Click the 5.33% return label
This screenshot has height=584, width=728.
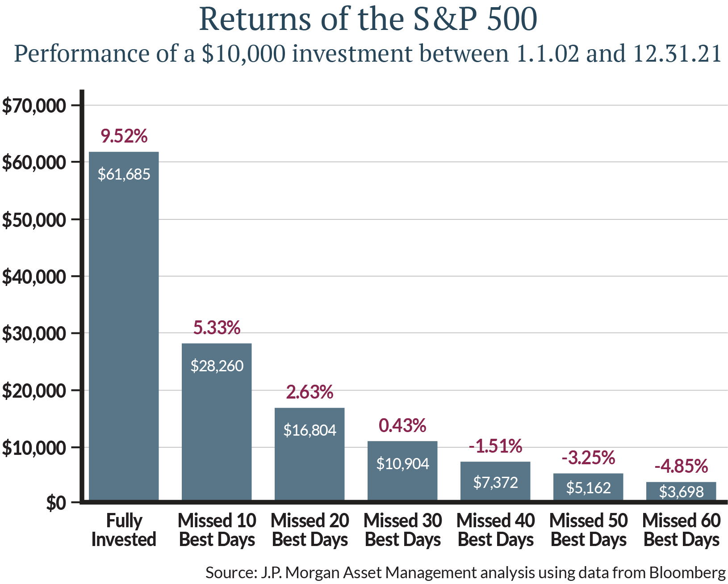coord(217,328)
